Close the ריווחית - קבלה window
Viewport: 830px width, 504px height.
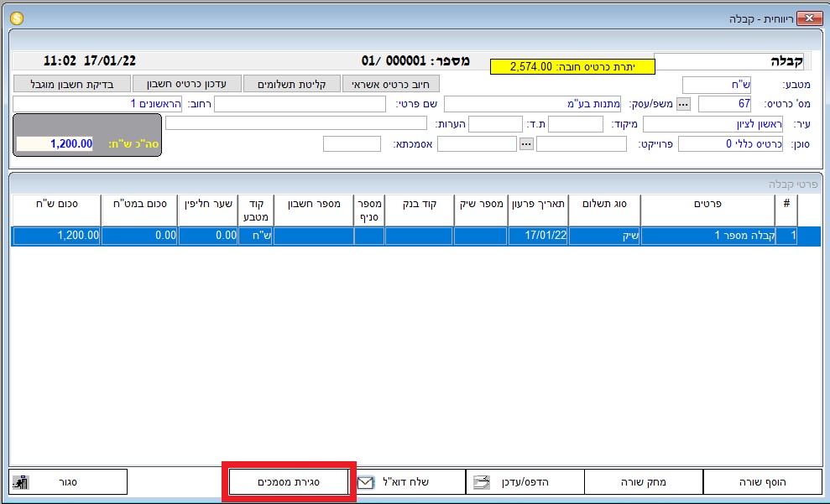[809, 18]
